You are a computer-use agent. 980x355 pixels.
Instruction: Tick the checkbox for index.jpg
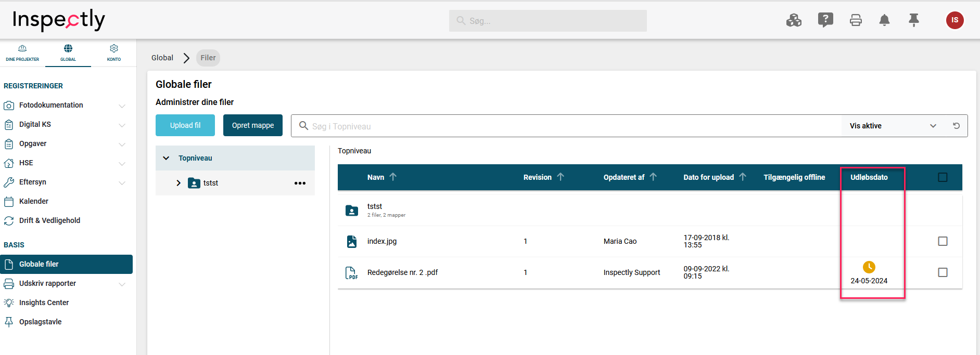943,241
